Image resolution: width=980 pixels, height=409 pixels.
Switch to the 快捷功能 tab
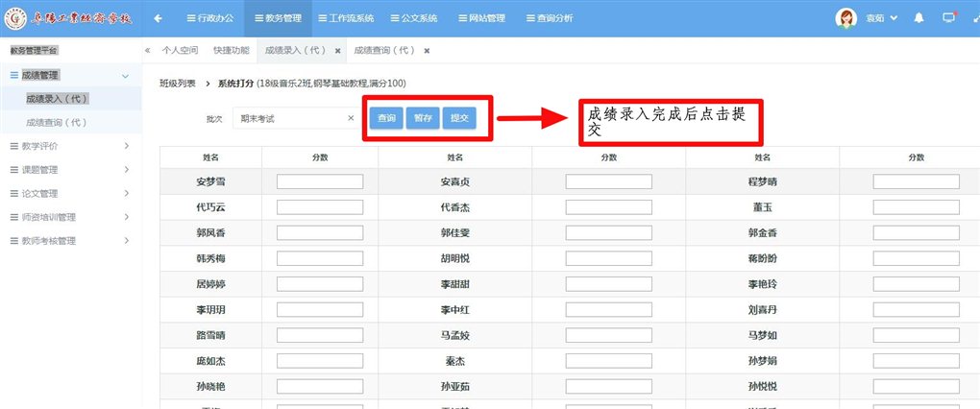pyautogui.click(x=231, y=50)
